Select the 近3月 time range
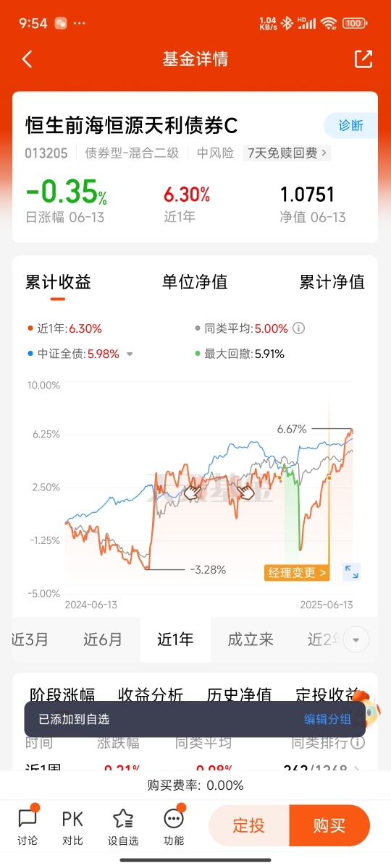This screenshot has height=868, width=391. 31,639
